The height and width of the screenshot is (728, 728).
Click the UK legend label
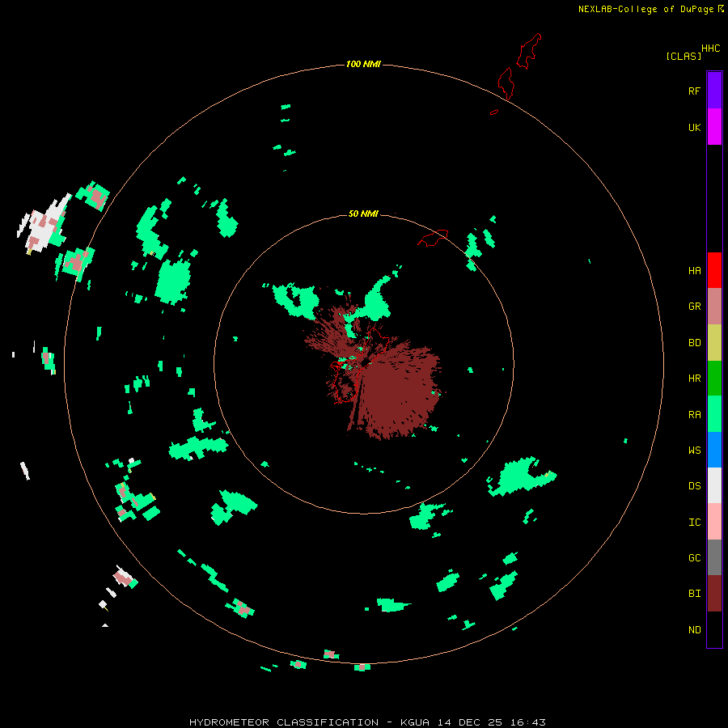click(694, 128)
